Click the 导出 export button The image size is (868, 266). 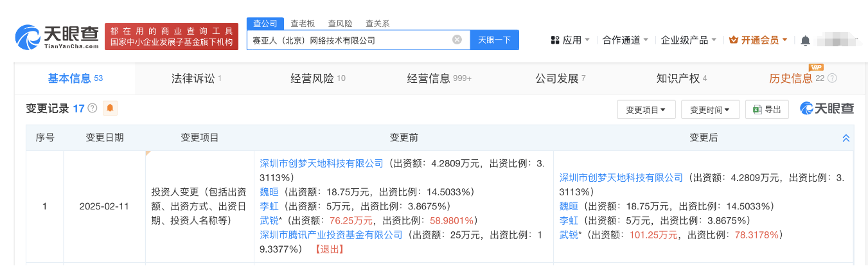(767, 110)
